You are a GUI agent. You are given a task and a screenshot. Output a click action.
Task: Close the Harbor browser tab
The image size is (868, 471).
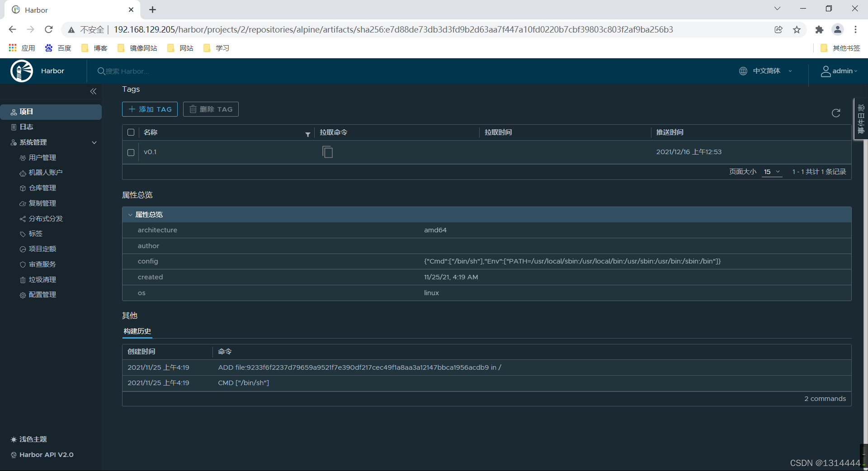pyautogui.click(x=131, y=9)
